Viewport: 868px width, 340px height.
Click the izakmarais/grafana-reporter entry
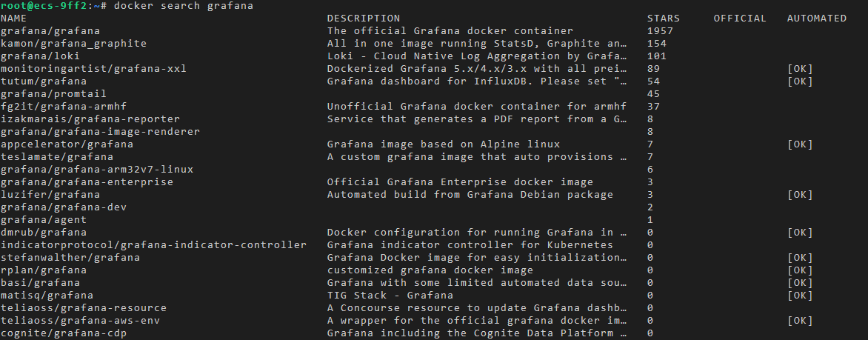90,119
